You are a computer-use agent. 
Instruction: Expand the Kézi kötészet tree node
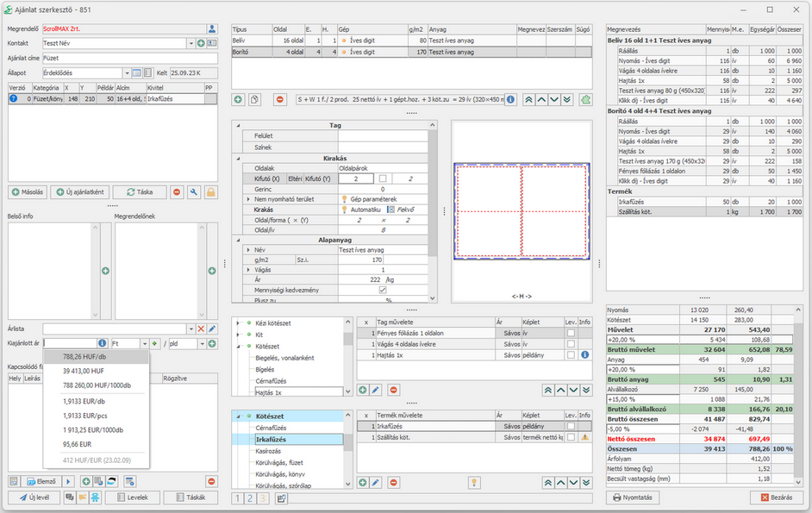coord(238,322)
